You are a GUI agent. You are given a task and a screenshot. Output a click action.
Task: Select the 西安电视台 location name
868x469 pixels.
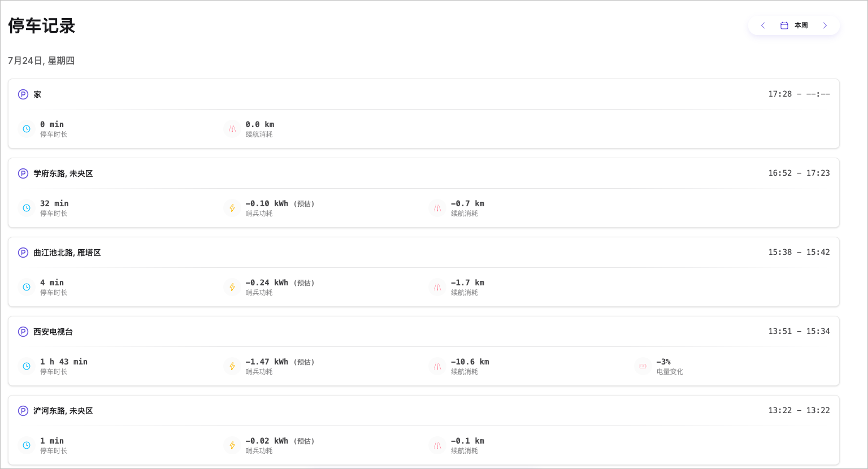click(x=53, y=332)
